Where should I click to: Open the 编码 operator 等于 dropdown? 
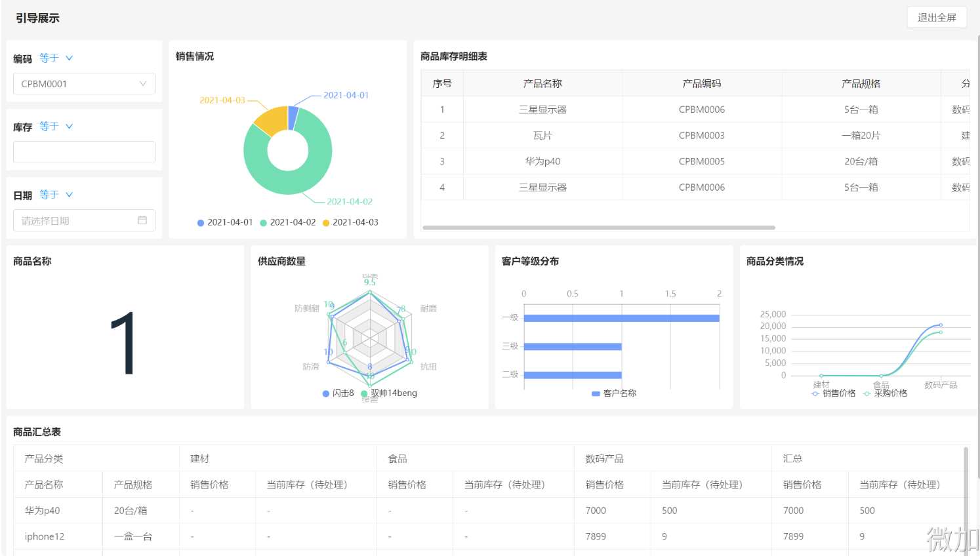56,58
